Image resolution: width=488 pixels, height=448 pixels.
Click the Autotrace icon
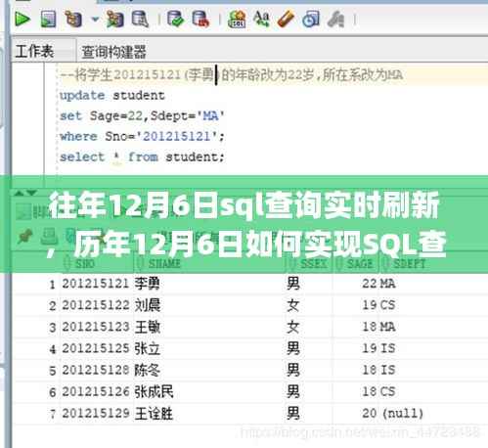pos(114,20)
